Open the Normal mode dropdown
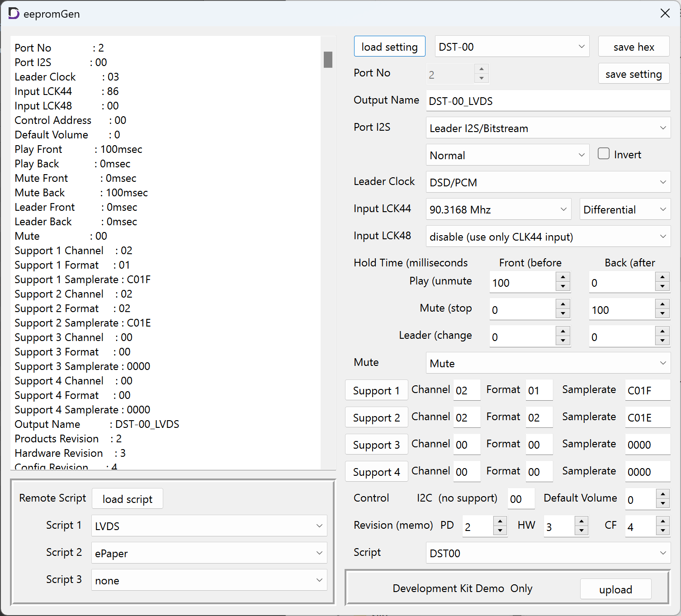This screenshot has height=616, width=681. 507,155
